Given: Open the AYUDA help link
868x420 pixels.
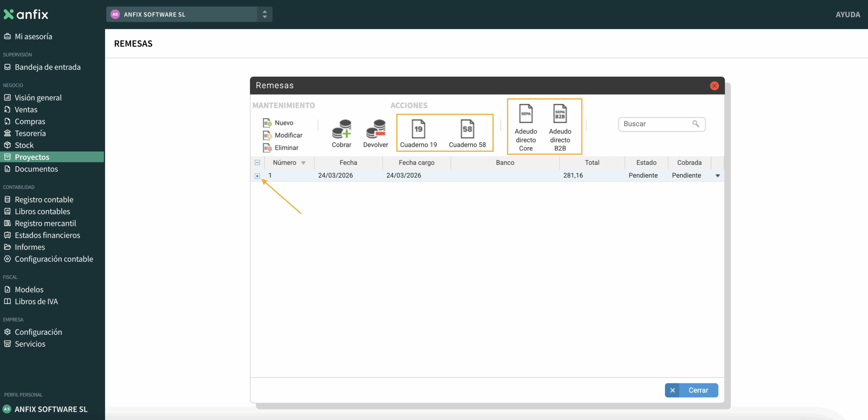Looking at the screenshot, I should [x=848, y=14].
